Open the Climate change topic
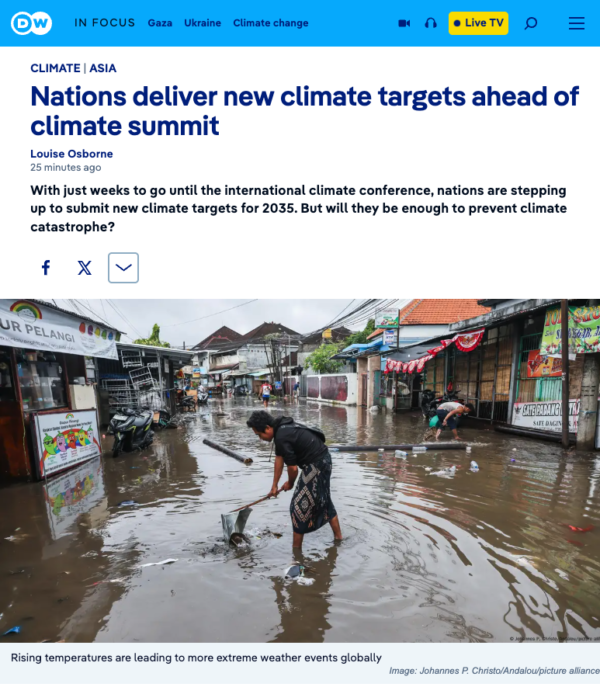This screenshot has height=694, width=600. click(x=271, y=23)
